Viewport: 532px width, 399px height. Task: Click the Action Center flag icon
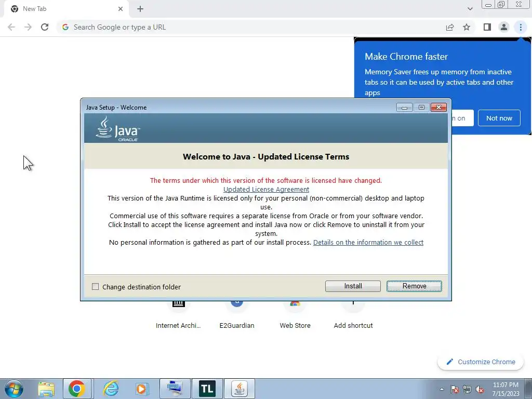(455, 389)
